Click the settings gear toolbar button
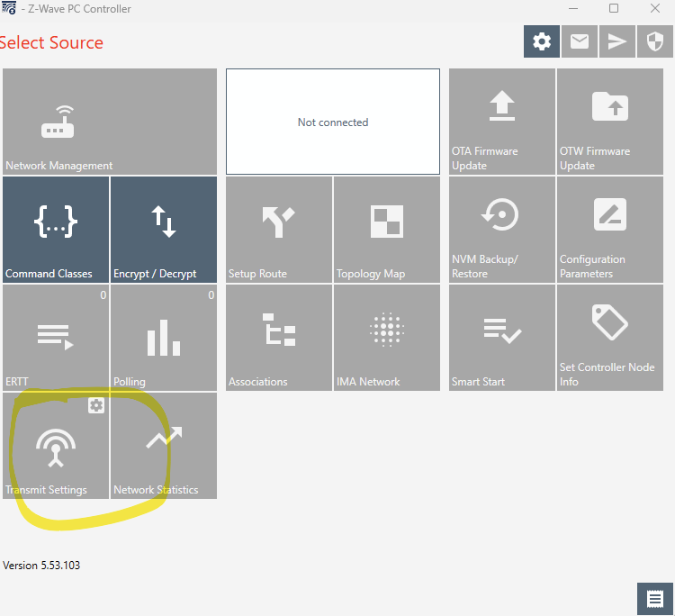The image size is (675, 616). pos(542,41)
